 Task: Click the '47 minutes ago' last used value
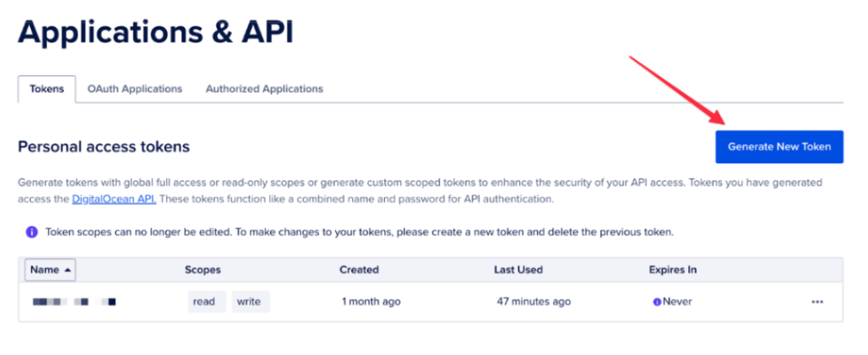tap(534, 302)
